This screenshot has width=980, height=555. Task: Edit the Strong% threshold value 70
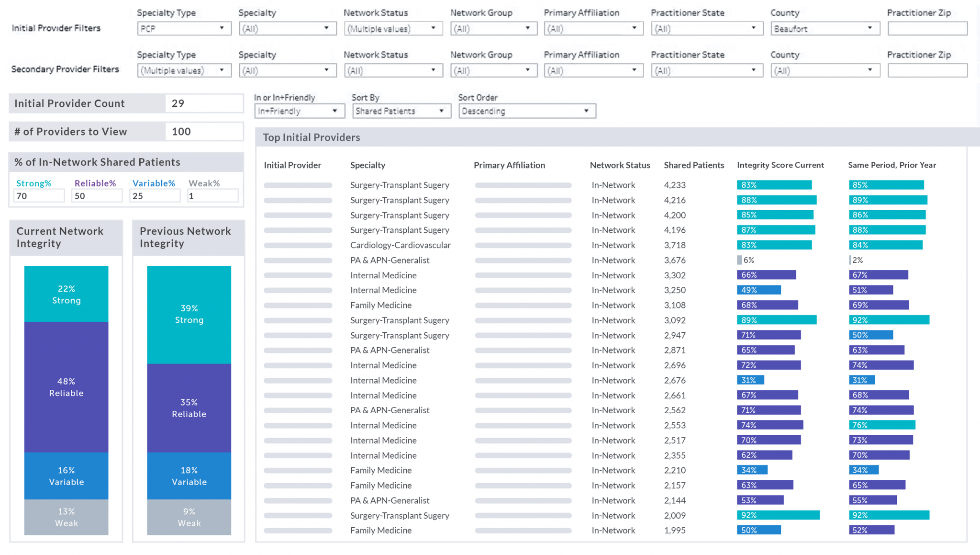[x=38, y=195]
